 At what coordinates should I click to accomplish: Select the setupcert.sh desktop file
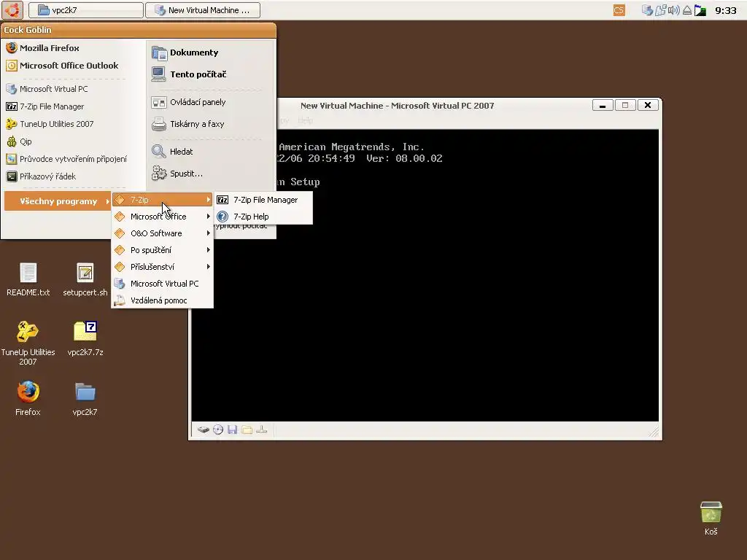tap(85, 279)
